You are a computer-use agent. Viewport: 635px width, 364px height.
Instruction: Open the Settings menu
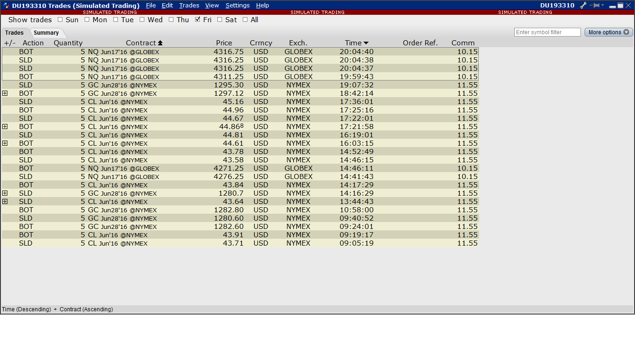click(x=238, y=6)
